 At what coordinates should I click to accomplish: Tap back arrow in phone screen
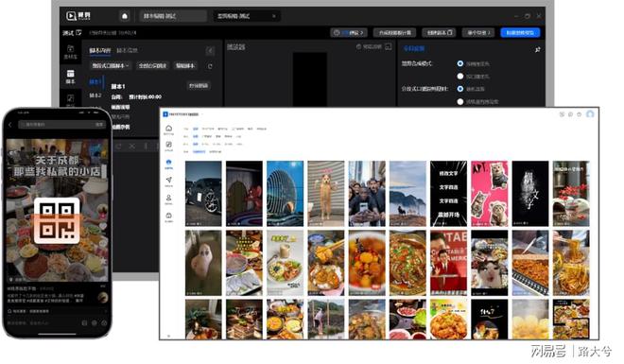pos(10,125)
